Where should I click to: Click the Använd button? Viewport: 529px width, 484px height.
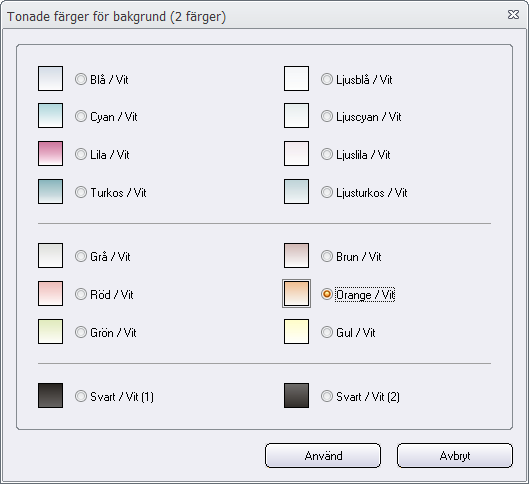pos(323,456)
